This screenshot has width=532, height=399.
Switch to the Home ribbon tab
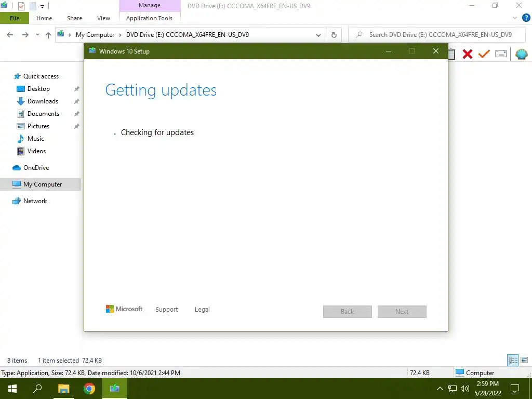coord(44,18)
